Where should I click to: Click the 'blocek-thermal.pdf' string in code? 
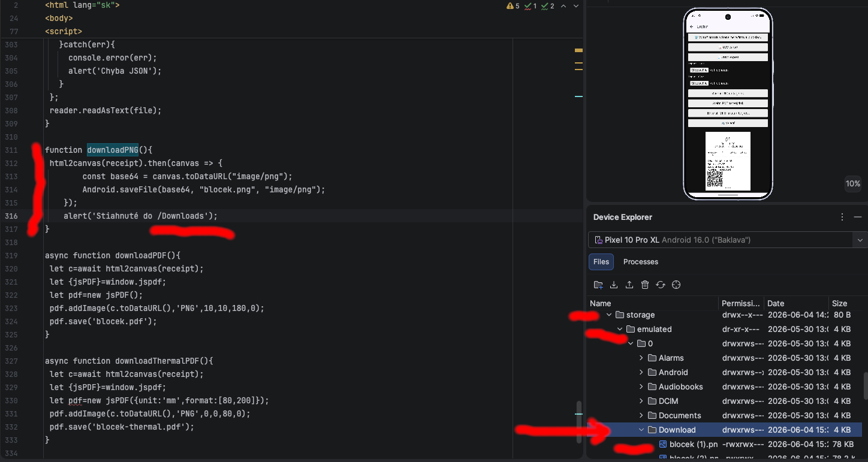(141, 427)
